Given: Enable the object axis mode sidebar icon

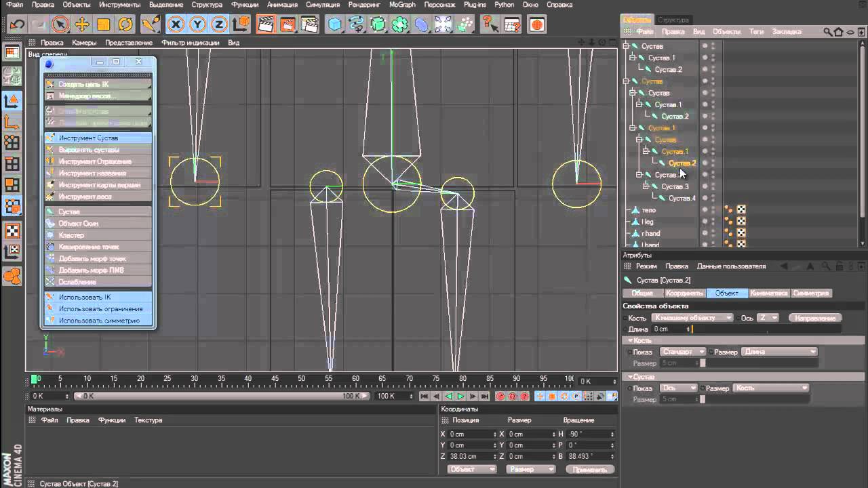Looking at the screenshot, I should pyautogui.click(x=12, y=122).
